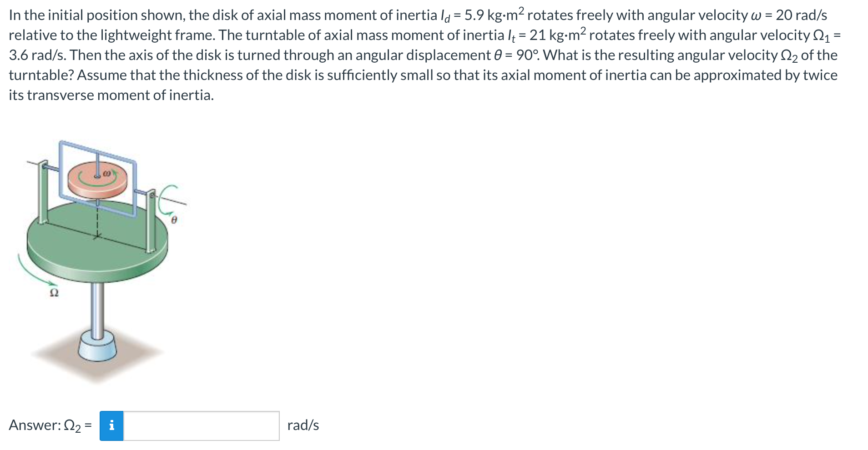Image resolution: width=868 pixels, height=450 pixels.
Task: Click the light blue pedestal base
Action: 97,346
